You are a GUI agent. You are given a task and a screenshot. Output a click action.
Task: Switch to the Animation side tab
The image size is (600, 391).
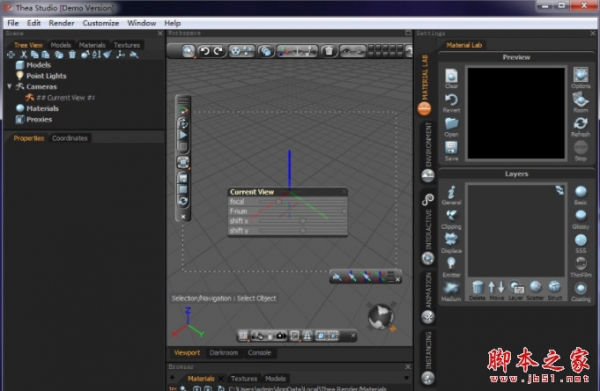[x=428, y=298]
